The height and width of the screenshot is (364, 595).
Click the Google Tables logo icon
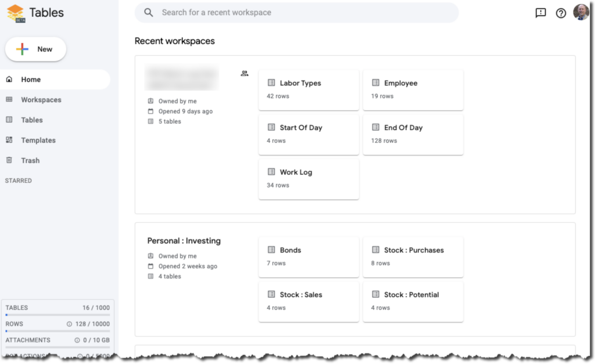[x=16, y=13]
